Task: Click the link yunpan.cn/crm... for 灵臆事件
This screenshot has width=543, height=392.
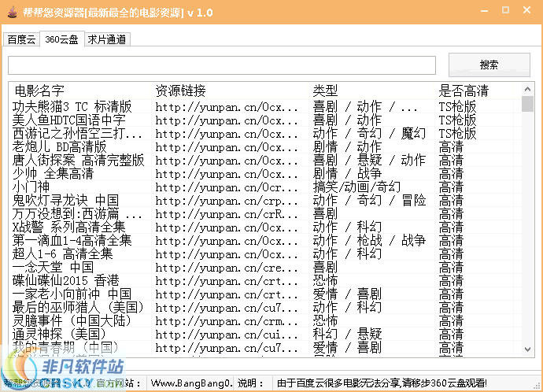Action: (227, 321)
